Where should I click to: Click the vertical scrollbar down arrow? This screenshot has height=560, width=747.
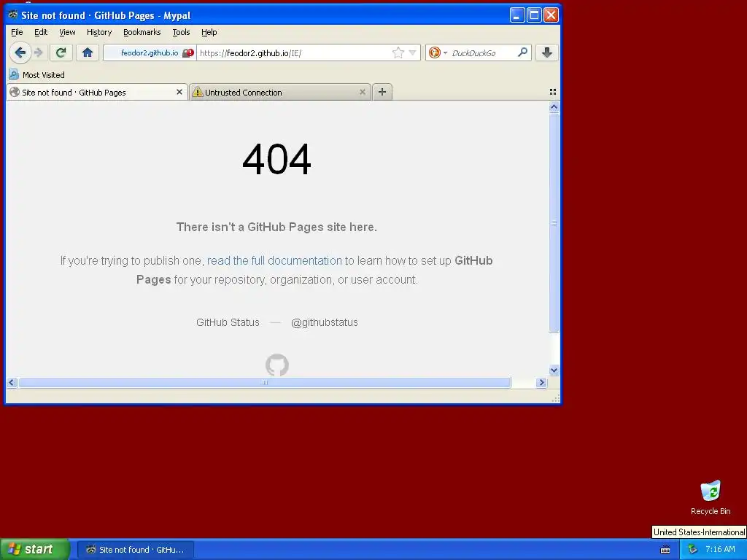coord(554,370)
